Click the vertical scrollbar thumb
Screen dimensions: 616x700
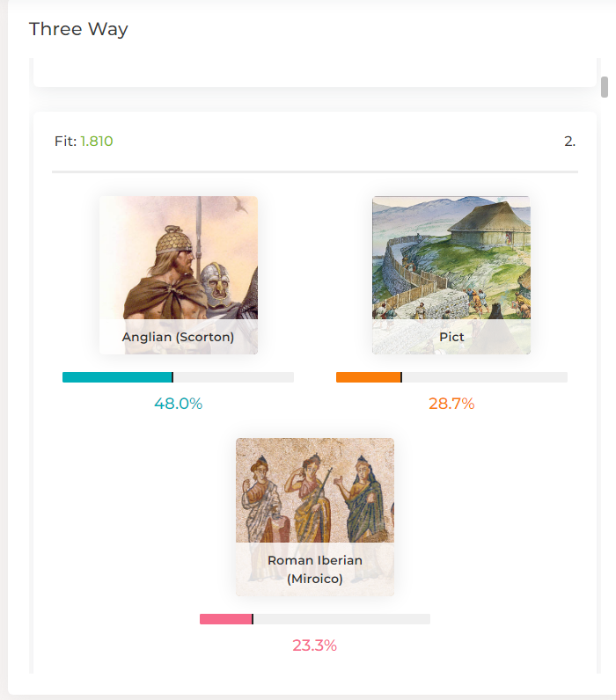coord(605,86)
